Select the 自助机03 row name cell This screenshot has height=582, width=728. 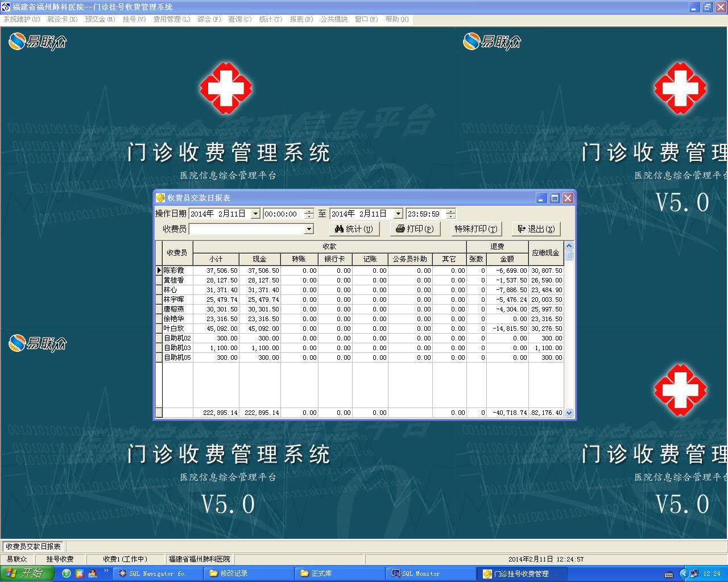point(177,348)
